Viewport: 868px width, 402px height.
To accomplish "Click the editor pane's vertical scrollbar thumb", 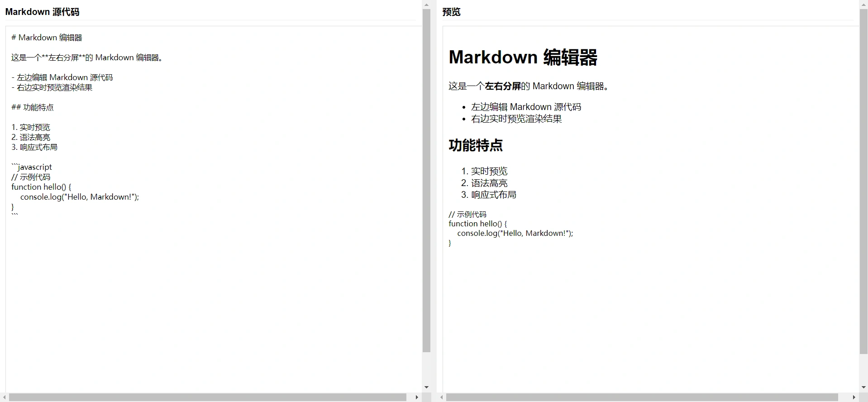I will tap(426, 181).
